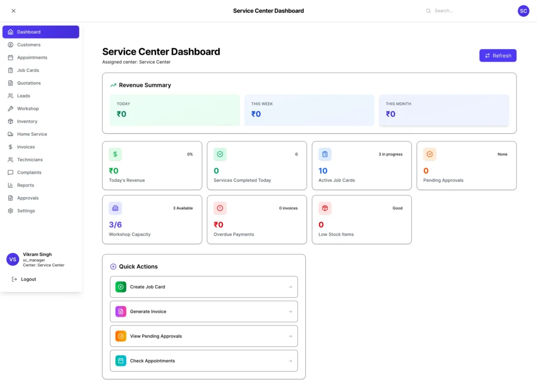The height and width of the screenshot is (392, 537).
Task: Open the Inventory sidebar item
Action: (27, 121)
